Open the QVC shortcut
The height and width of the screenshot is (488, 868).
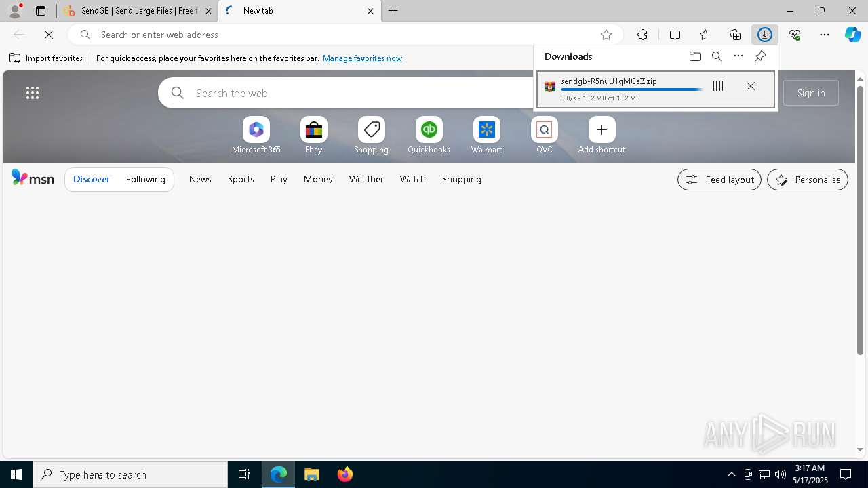click(x=545, y=136)
